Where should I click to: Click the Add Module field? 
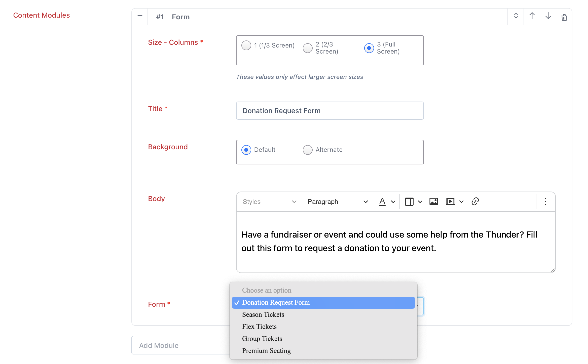pos(180,345)
